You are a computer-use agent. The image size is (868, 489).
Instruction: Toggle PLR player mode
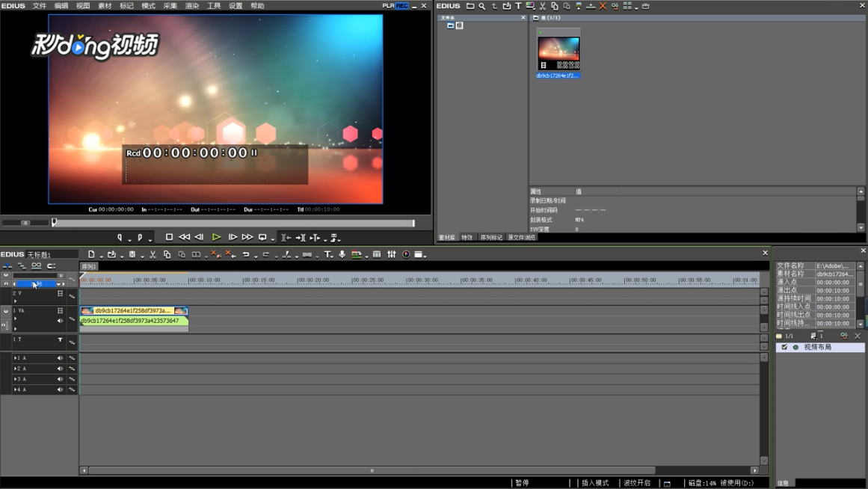(x=388, y=5)
